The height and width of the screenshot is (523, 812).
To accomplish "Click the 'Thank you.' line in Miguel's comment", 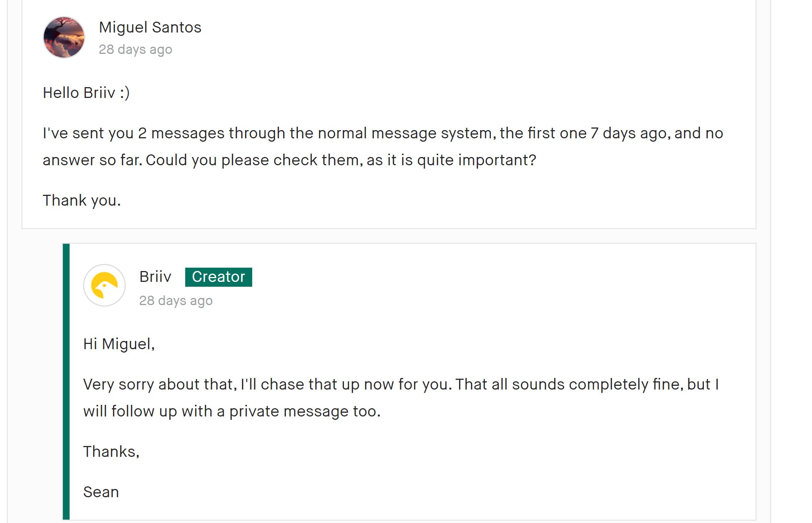I will [82, 200].
